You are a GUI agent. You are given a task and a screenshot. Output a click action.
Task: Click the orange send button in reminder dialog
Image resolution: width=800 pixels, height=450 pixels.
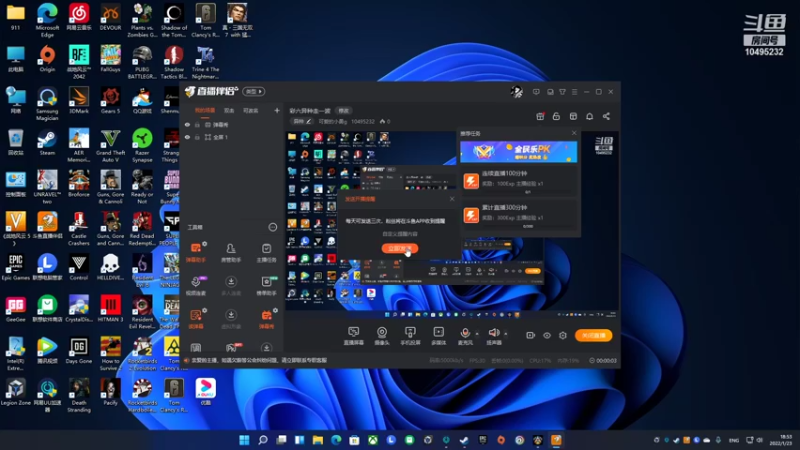click(400, 248)
